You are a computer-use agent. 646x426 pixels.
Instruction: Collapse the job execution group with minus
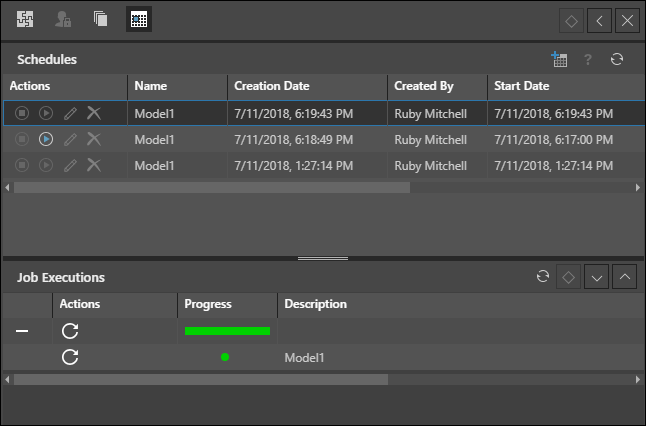[x=22, y=331]
